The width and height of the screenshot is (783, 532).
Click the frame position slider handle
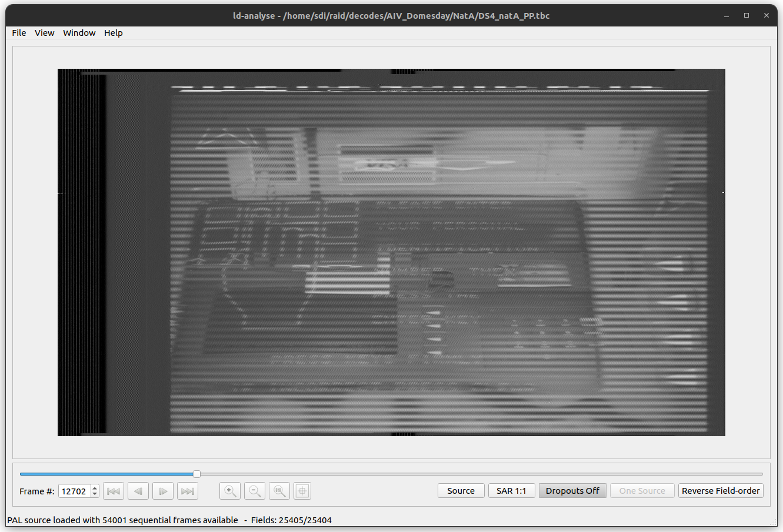196,474
